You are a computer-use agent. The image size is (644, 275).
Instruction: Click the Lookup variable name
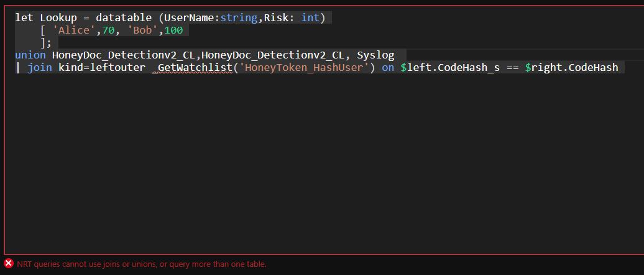[58, 17]
